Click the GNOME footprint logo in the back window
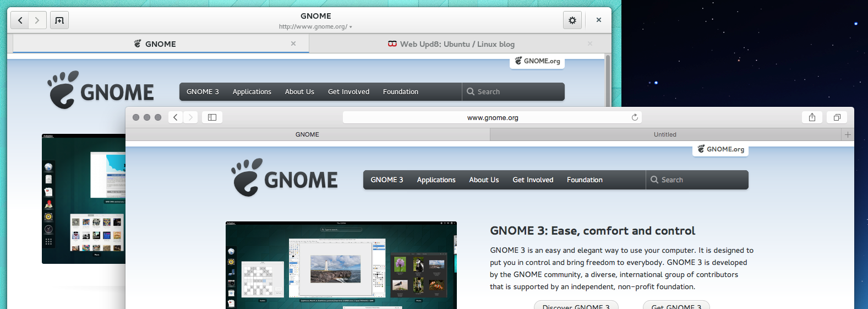 point(101,90)
